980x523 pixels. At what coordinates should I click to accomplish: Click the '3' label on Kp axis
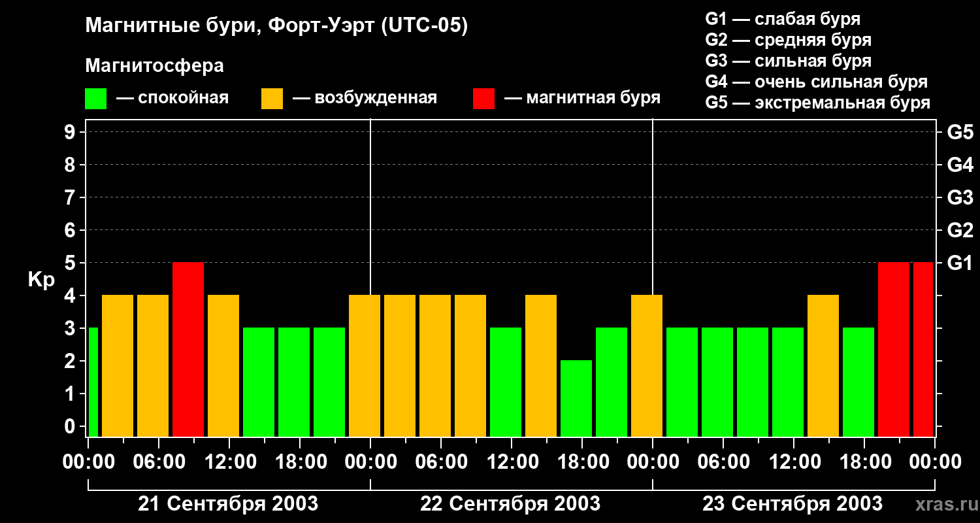click(x=71, y=329)
